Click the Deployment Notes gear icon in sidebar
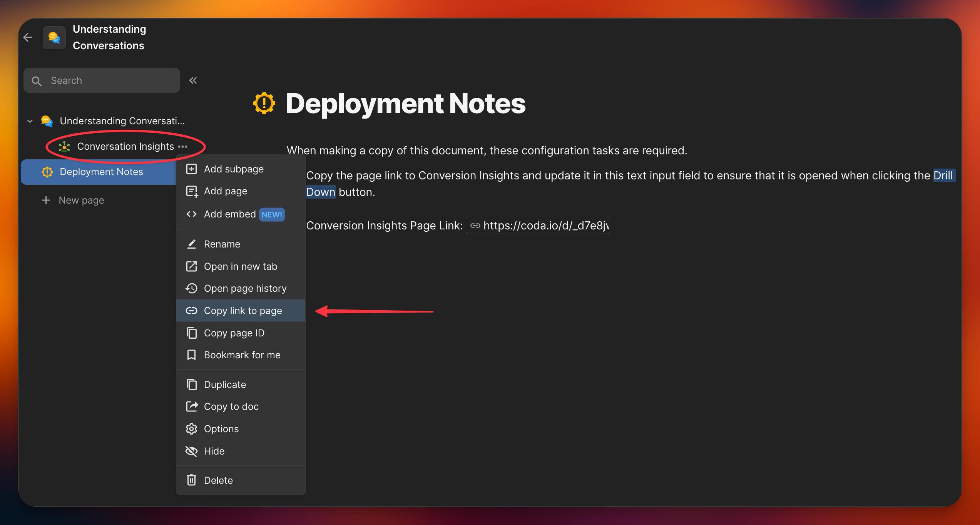The height and width of the screenshot is (525, 980). click(47, 172)
